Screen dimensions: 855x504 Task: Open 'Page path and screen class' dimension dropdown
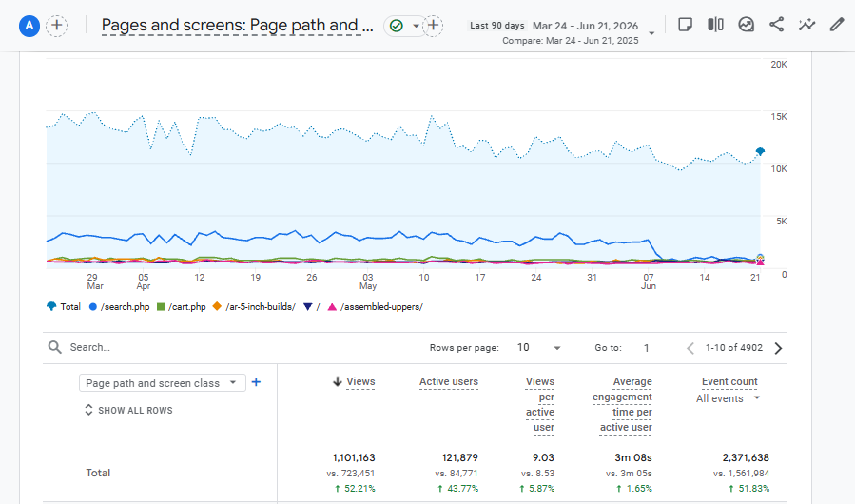(x=162, y=383)
